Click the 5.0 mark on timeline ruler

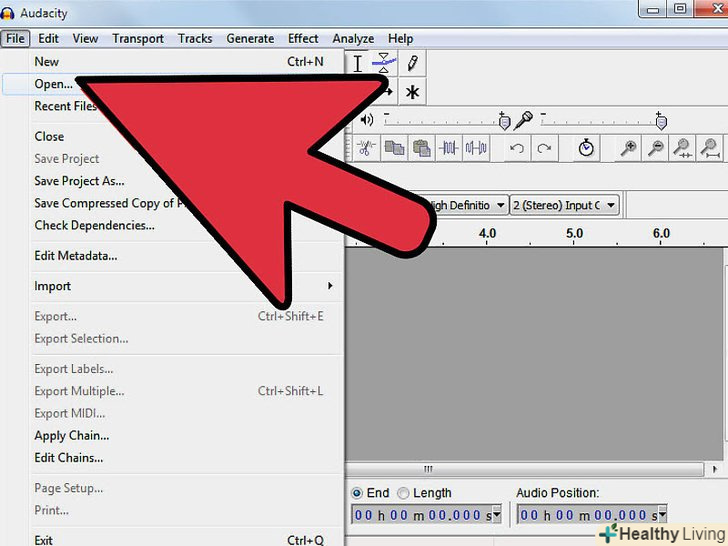tap(574, 233)
